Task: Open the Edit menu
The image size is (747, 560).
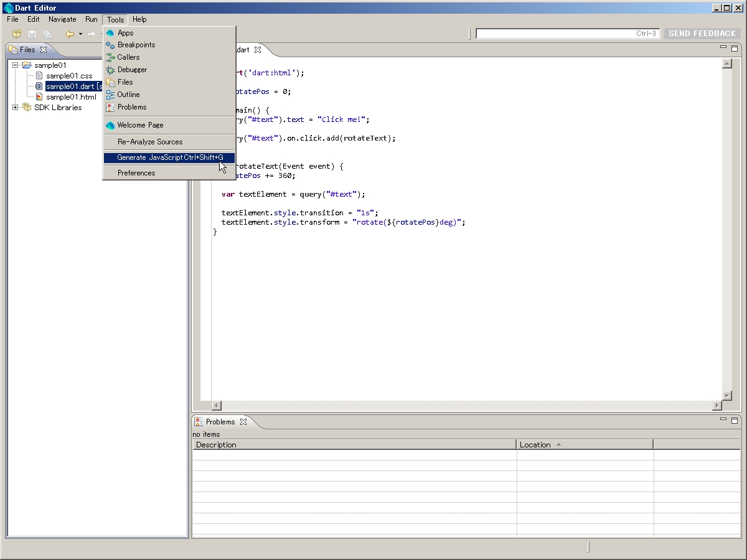Action: tap(34, 19)
